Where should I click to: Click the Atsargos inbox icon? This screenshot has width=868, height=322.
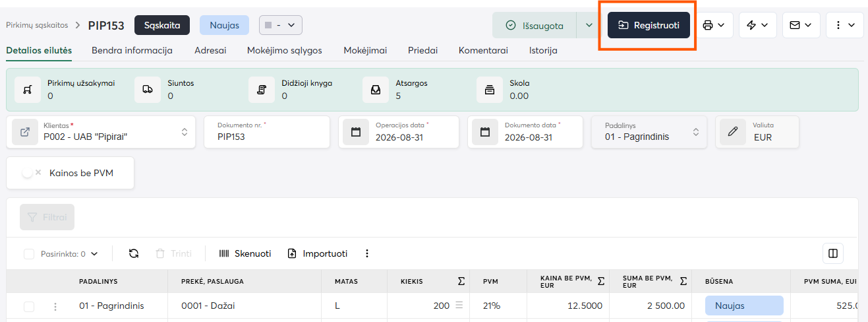376,90
